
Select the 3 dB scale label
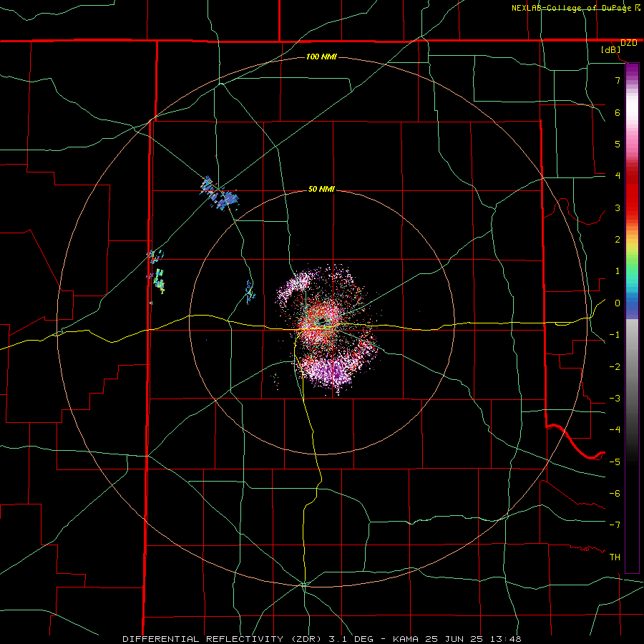tap(618, 208)
